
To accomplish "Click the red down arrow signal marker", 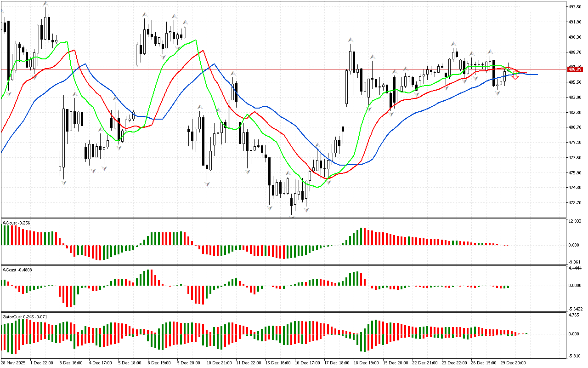I will pos(515,77).
